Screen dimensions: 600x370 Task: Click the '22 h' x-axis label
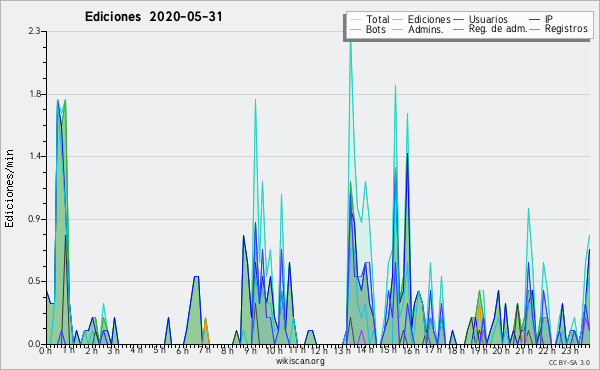coord(546,351)
